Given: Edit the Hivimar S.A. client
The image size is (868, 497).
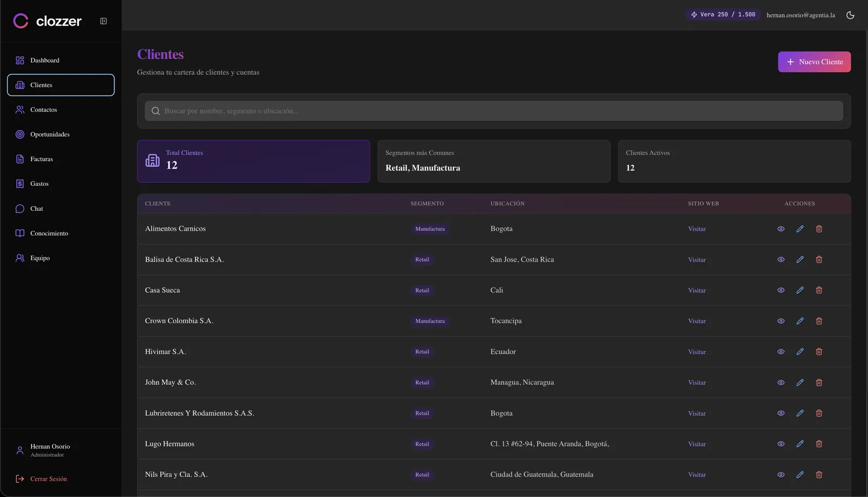Looking at the screenshot, I should [x=800, y=352].
